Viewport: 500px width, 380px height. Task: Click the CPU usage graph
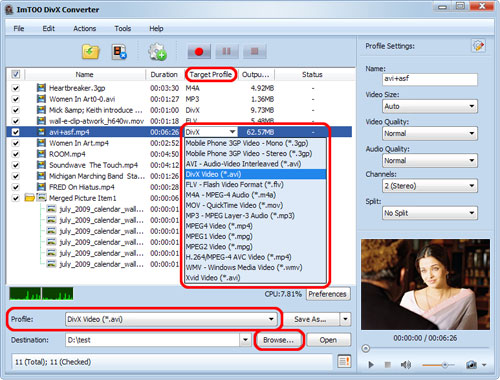coord(41,294)
